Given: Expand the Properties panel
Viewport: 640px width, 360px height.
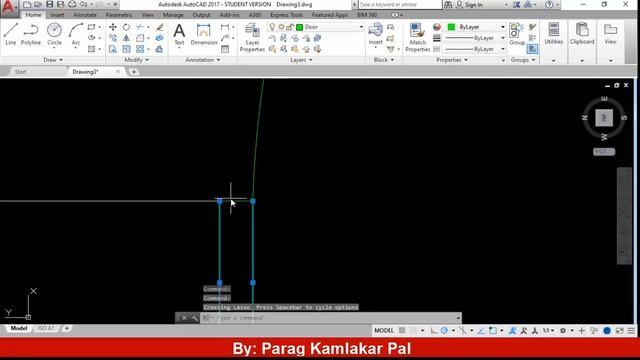Looking at the screenshot, I should click(x=451, y=60).
